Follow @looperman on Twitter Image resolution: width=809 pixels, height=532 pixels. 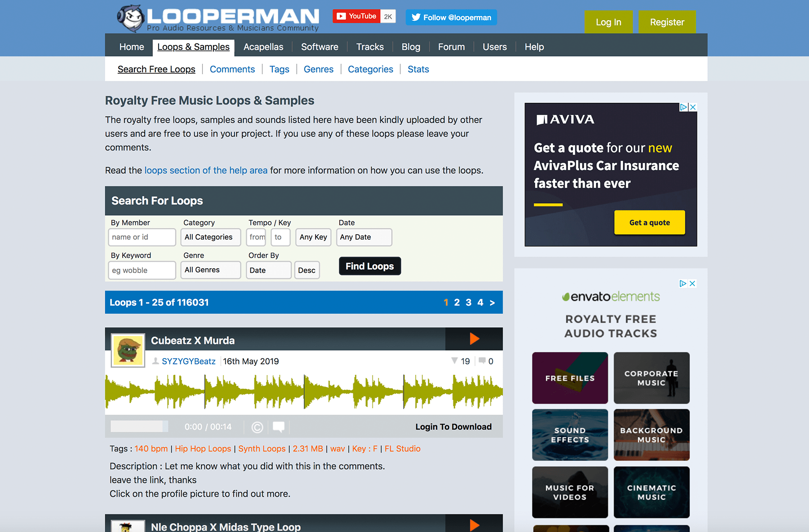pos(451,18)
